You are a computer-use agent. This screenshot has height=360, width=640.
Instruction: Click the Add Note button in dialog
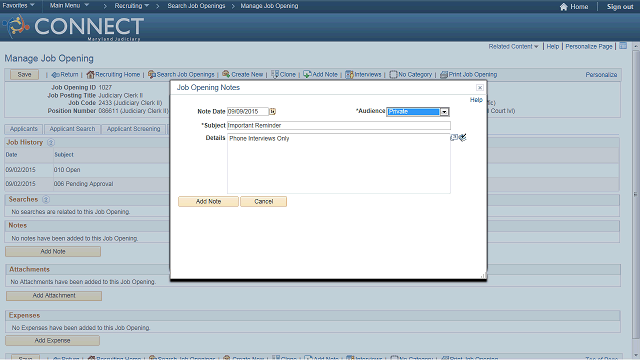208,202
